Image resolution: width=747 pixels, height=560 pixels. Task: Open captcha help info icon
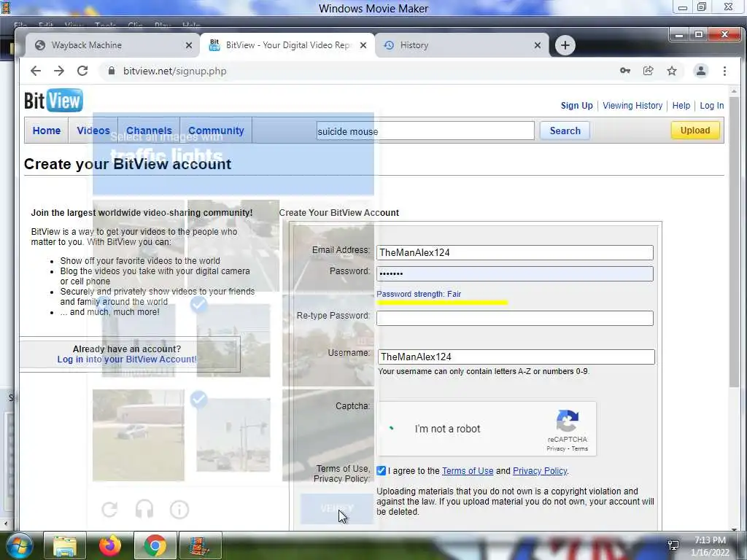point(179,510)
